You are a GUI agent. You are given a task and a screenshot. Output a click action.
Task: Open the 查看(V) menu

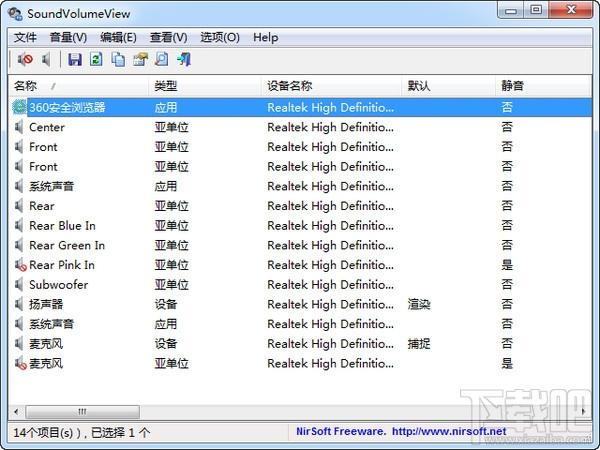coord(169,38)
